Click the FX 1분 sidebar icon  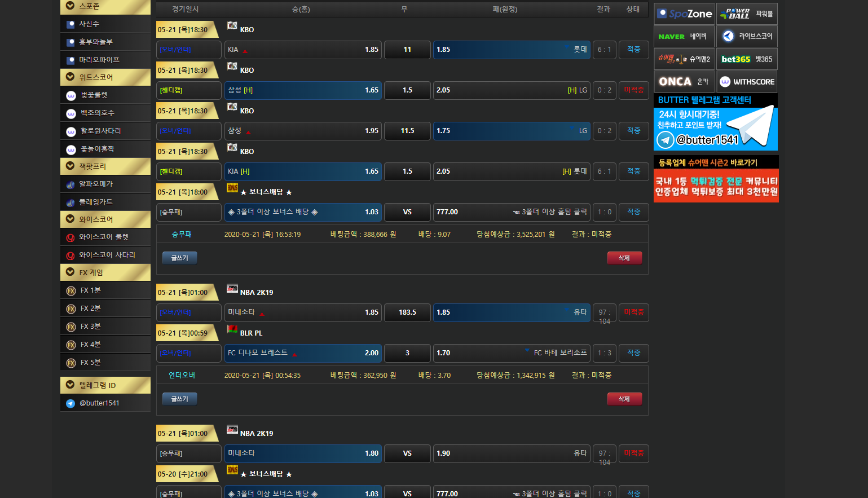(x=71, y=290)
